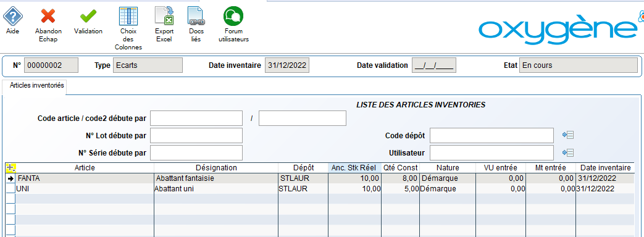Open the Aide help icon
644x237 pixels.
[13, 17]
